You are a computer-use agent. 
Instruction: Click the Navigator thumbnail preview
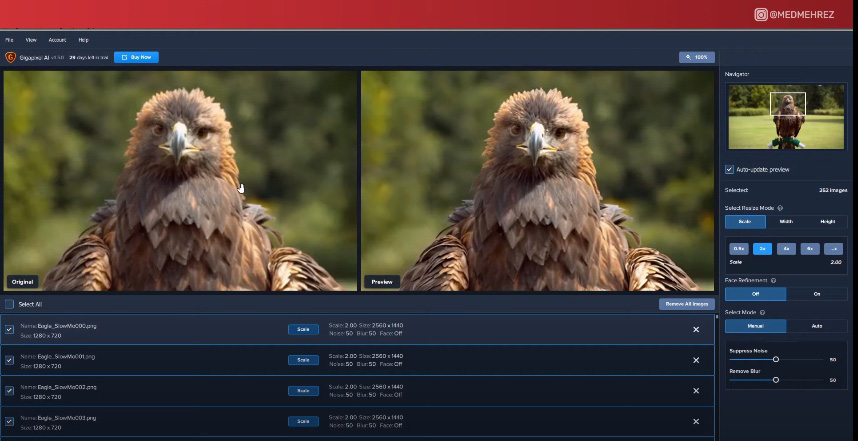click(x=786, y=116)
